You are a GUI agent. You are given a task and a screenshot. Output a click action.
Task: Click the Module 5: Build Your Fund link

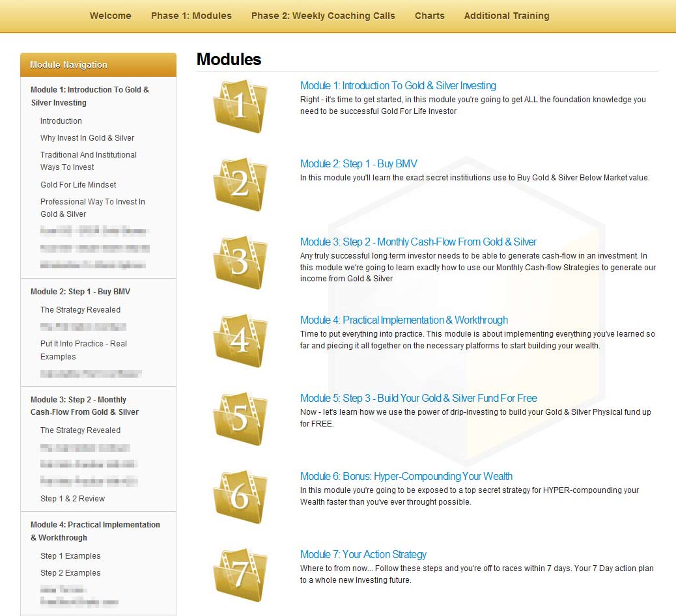tap(417, 398)
